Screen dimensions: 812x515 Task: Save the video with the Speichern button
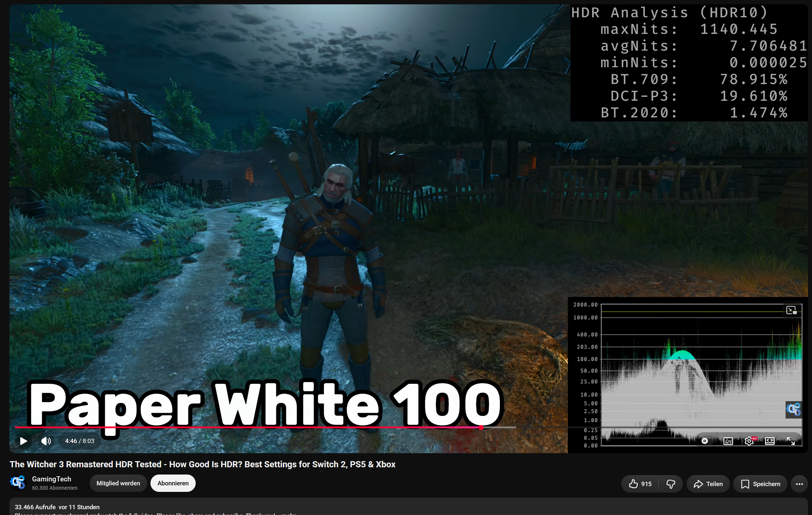tap(760, 484)
